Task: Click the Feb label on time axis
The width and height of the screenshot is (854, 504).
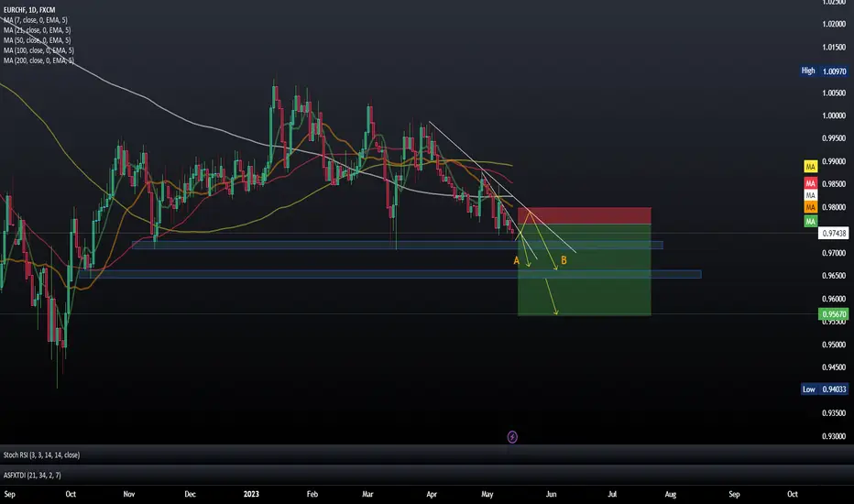Action: [312, 494]
